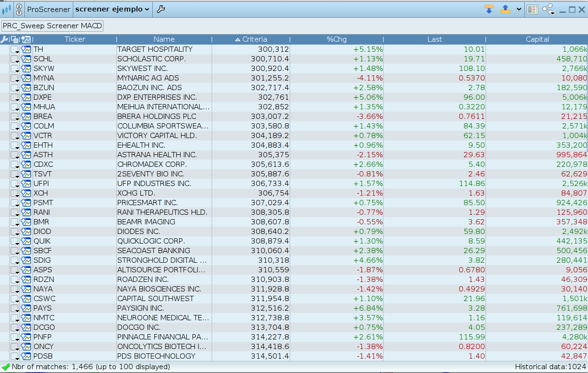588x373 pixels.
Task: Open chart icon for MHUA row
Action: click(x=26, y=107)
